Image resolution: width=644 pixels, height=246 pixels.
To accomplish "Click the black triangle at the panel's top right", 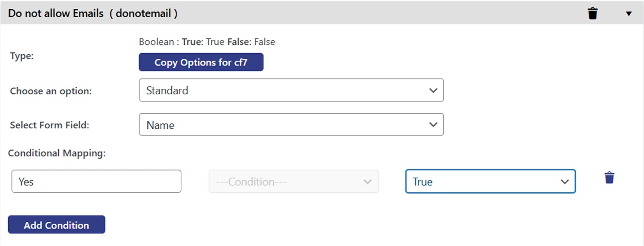I will point(629,14).
